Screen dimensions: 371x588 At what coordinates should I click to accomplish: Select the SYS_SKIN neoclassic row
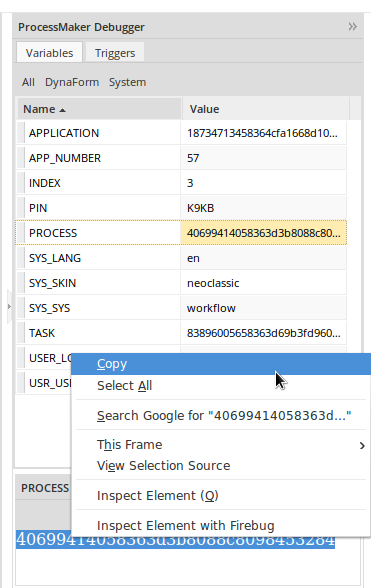pos(181,283)
